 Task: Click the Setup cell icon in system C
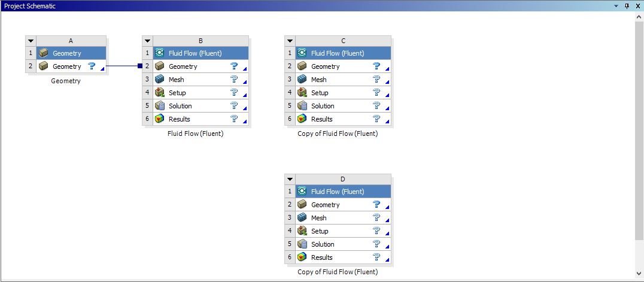(302, 92)
